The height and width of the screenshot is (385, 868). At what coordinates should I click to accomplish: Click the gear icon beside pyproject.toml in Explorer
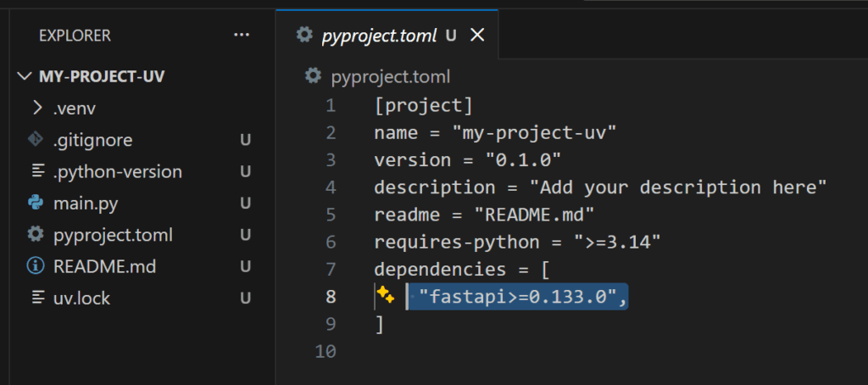(36, 234)
